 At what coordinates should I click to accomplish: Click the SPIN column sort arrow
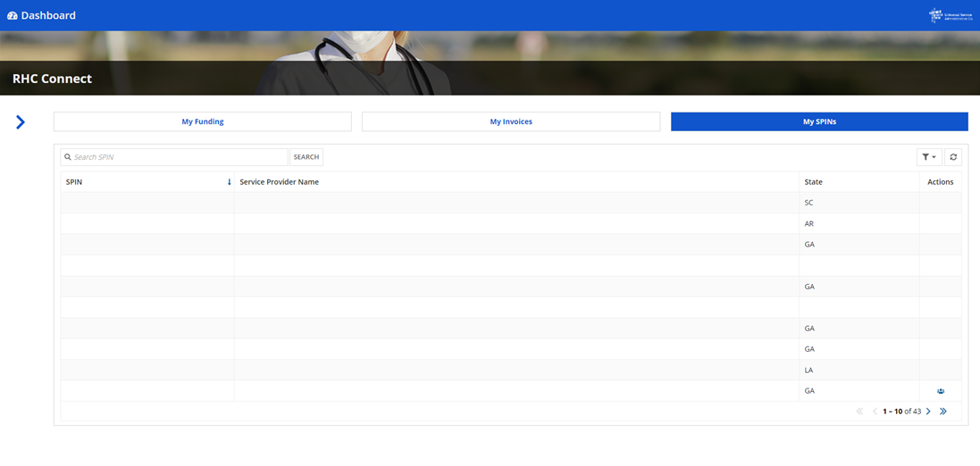tap(229, 182)
